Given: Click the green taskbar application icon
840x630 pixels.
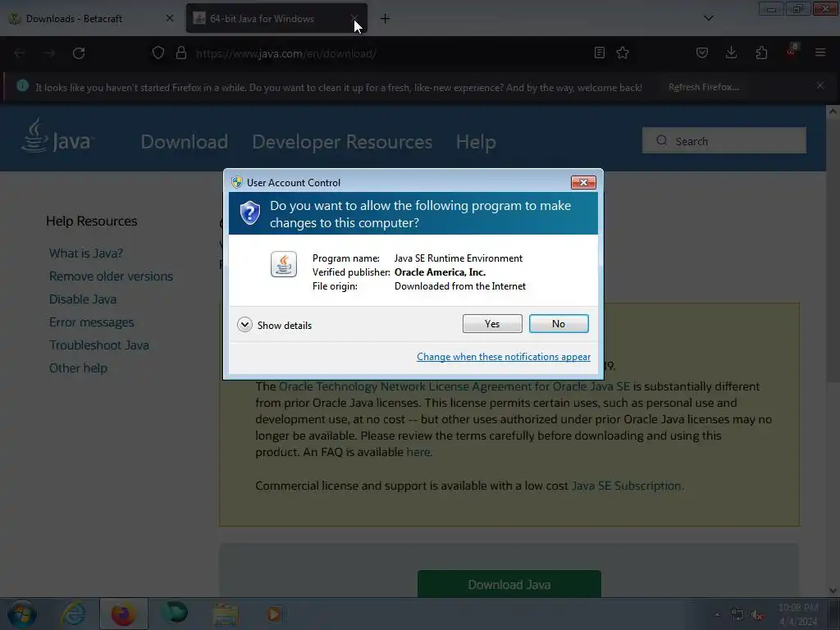Looking at the screenshot, I should click(175, 614).
